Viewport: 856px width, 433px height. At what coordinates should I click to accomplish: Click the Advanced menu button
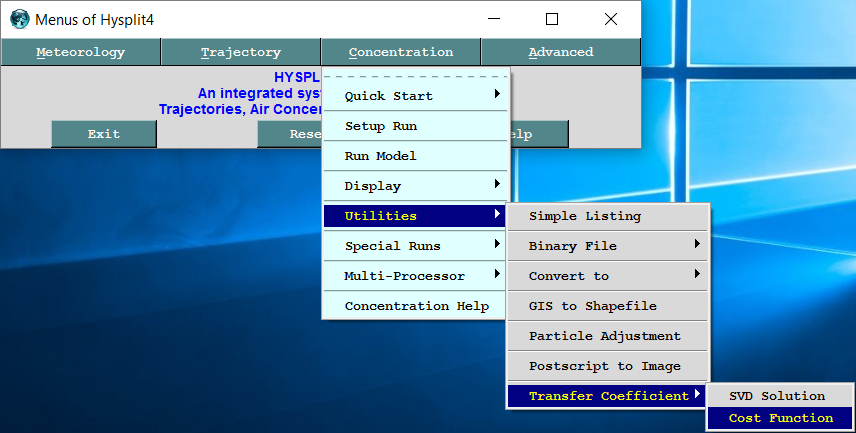(x=560, y=52)
